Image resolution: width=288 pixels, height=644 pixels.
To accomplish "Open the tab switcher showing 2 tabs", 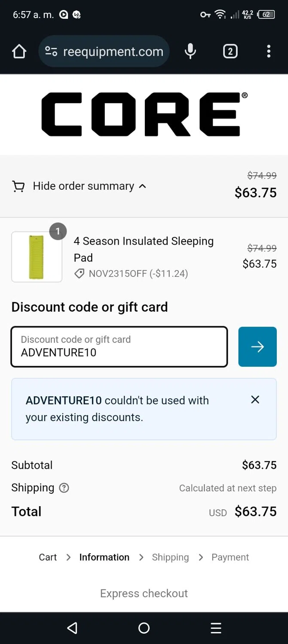I will click(230, 52).
